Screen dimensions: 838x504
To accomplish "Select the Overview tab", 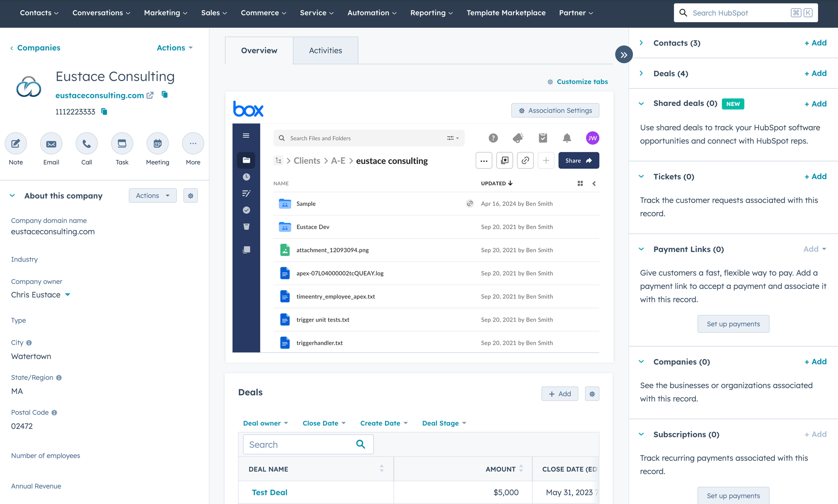I will pos(259,50).
